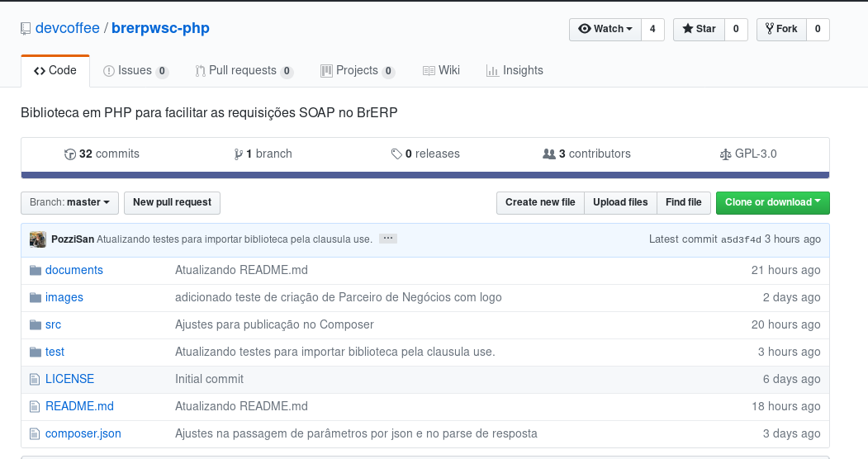Image resolution: width=868 pixels, height=459 pixels.
Task: Click the repository book icon beside devcoffee
Action: click(x=26, y=29)
